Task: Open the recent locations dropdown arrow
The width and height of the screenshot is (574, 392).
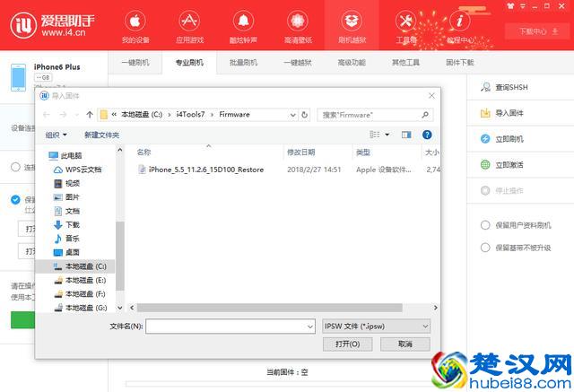Action: point(76,115)
